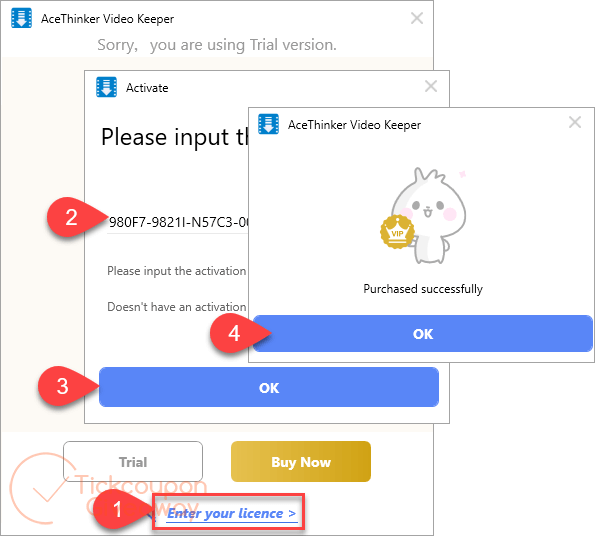
Task: Click the app logo in Activate window
Action: point(106,87)
